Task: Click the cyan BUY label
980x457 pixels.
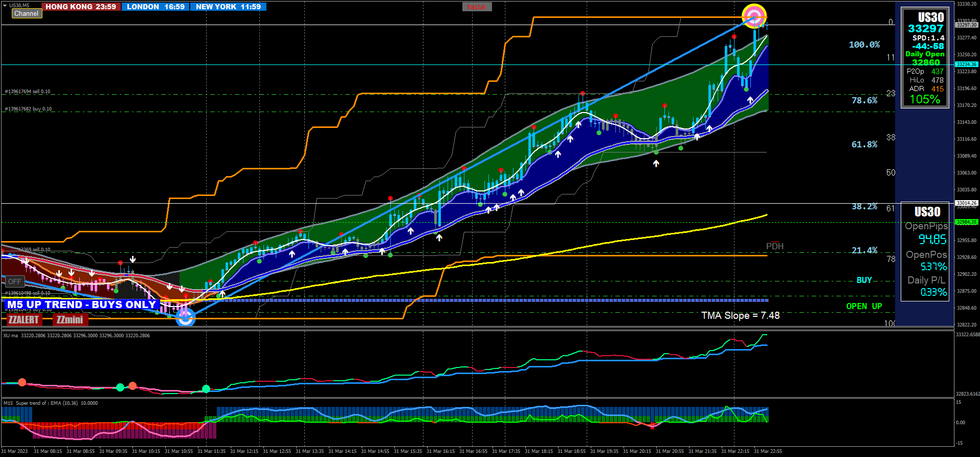Action: tap(864, 280)
